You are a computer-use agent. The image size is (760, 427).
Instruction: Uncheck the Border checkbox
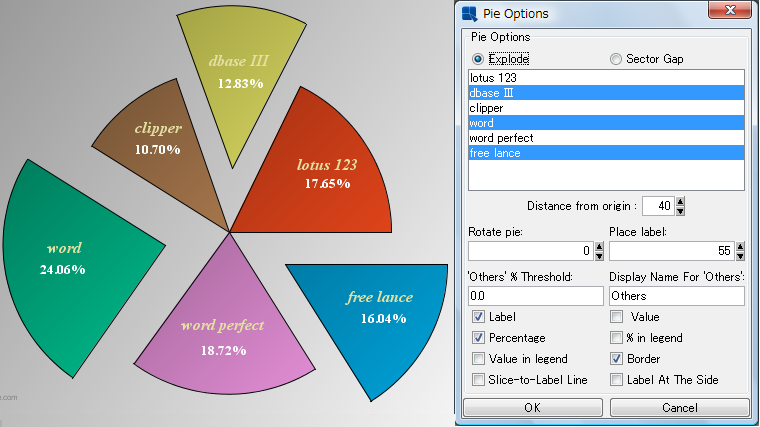pyautogui.click(x=617, y=359)
